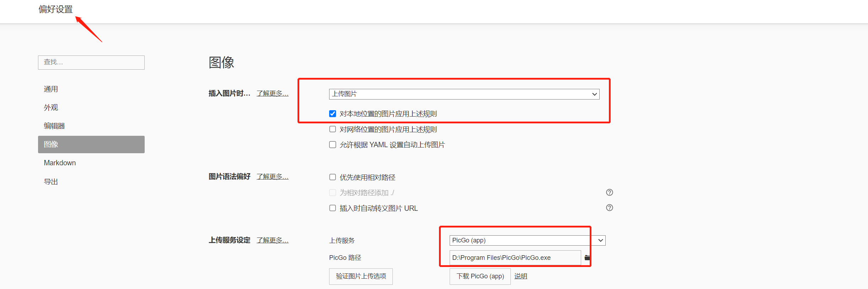The image size is (868, 289).
Task: Enable 对网络位置的图片应用上述规则 checkbox
Action: 332,129
